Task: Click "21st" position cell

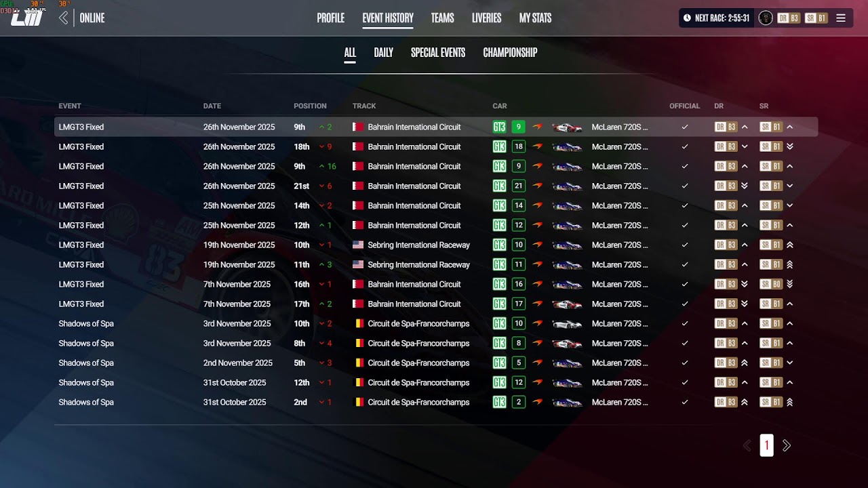Action: click(x=301, y=186)
